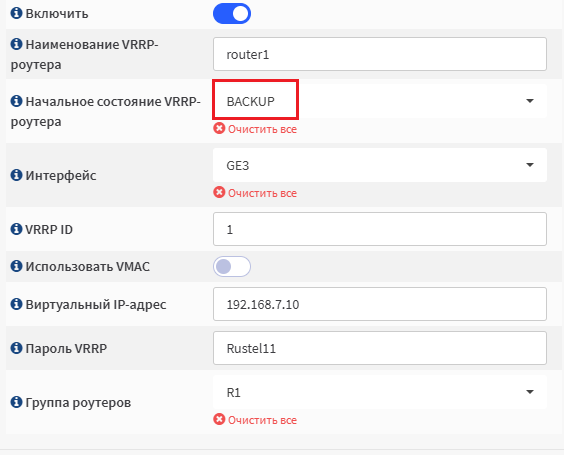Click info icon next to Группа роутеров
The width and height of the screenshot is (564, 455).
[16, 402]
